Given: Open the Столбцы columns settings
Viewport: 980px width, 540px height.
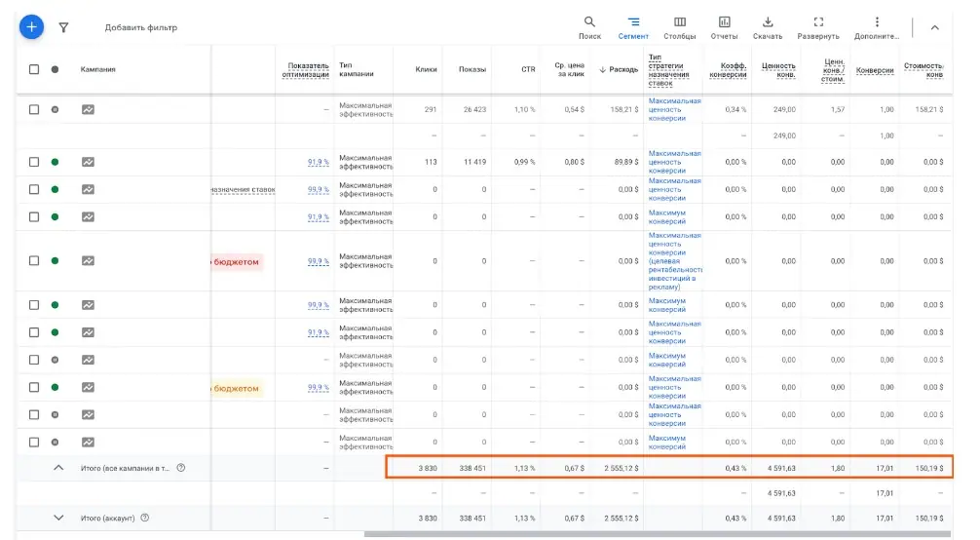Looking at the screenshot, I should tap(679, 26).
